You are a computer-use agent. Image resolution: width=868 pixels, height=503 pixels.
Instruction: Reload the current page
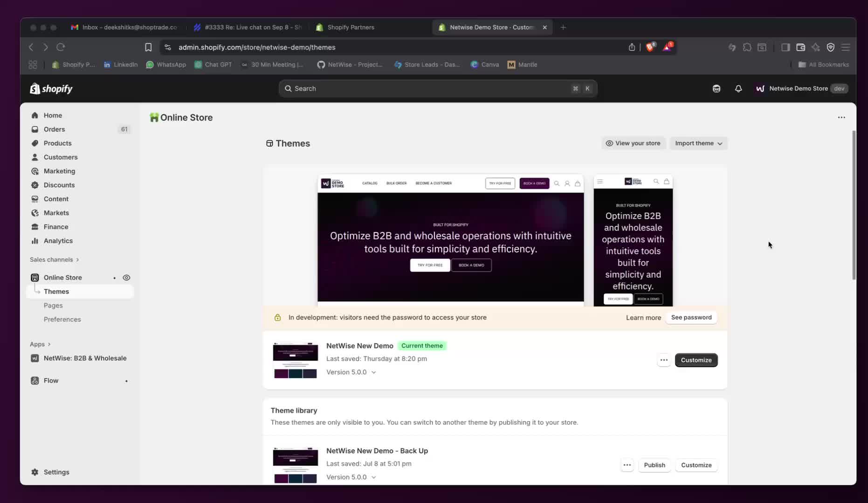(x=61, y=47)
